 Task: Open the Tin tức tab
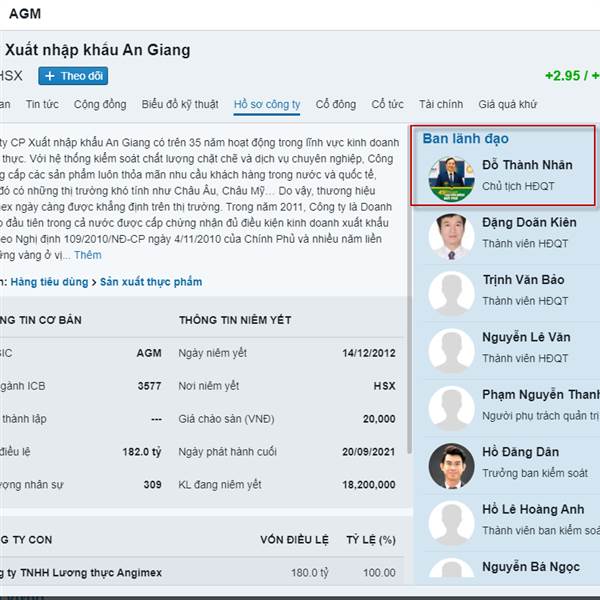click(42, 104)
